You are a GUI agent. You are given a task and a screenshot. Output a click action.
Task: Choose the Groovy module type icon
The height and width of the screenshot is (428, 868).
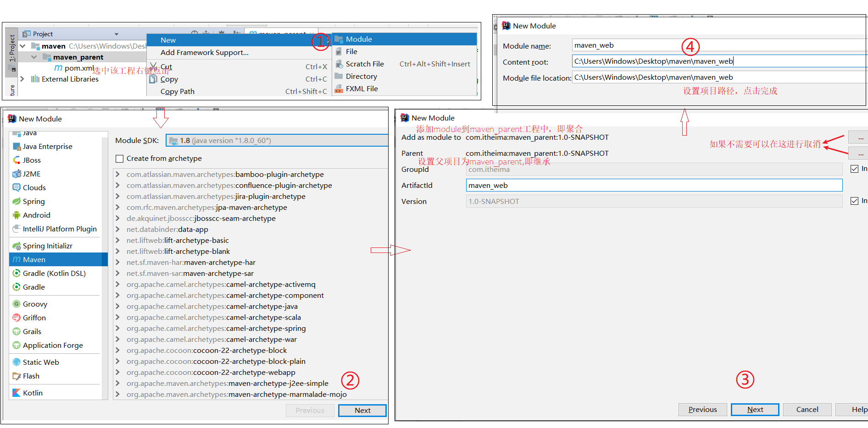coord(17,304)
